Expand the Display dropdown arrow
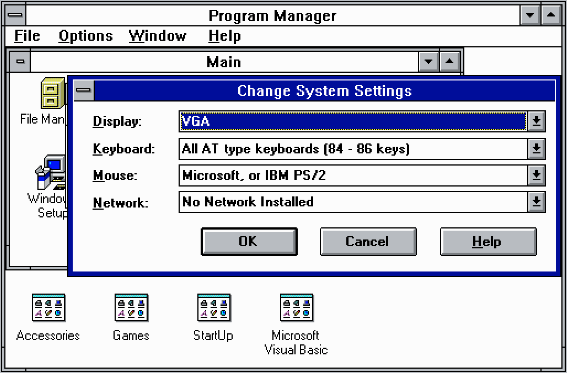Image resolution: width=567 pixels, height=373 pixels. coord(536,121)
